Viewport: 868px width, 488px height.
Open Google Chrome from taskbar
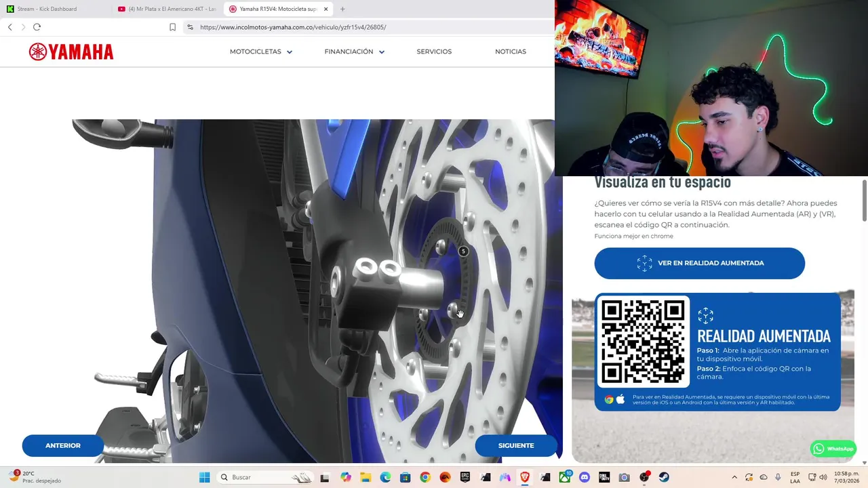point(425,477)
